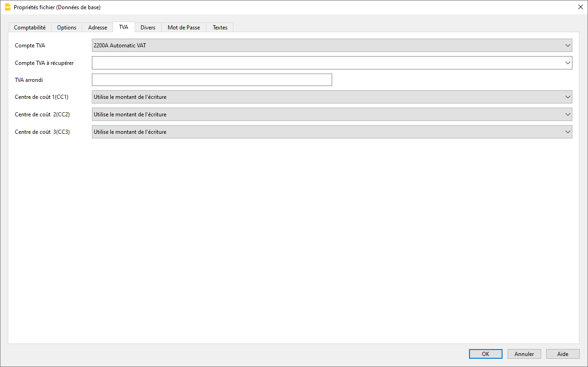
Task: Expand the Compte TVA à récupérer dropdown arrow
Action: (568, 63)
